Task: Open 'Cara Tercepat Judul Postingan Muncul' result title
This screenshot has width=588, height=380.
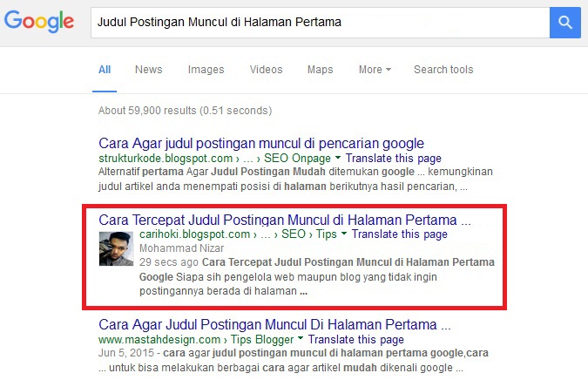Action: click(x=285, y=220)
